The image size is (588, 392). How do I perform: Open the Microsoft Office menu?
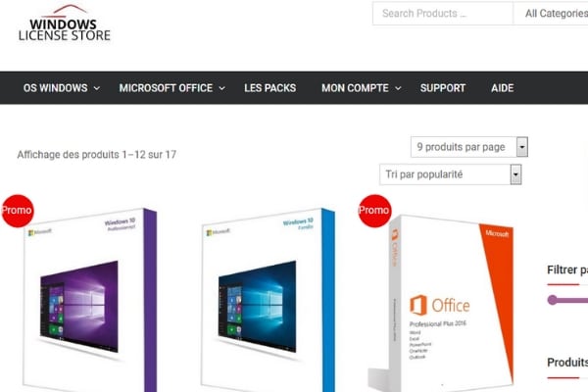click(x=166, y=88)
